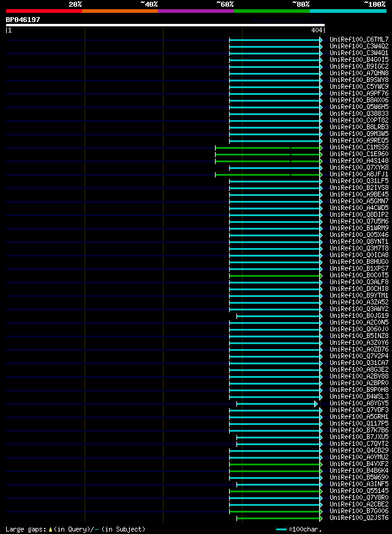Click the green alignment bar for UniRef100_B4VXF2
This screenshot has height=534, width=392.
(274, 465)
